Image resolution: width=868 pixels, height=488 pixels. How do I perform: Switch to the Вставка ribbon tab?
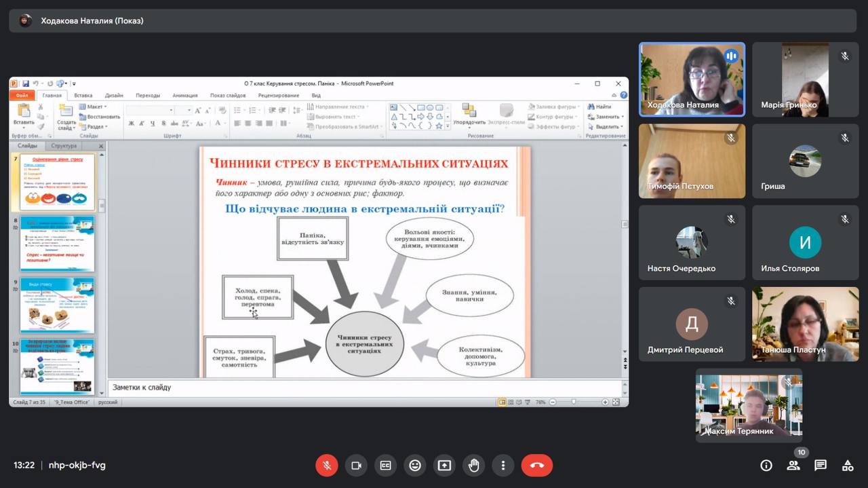[83, 96]
